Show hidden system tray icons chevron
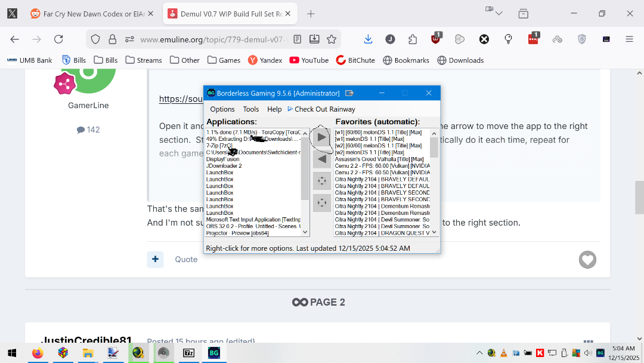The height and width of the screenshot is (363, 644). [x=479, y=353]
